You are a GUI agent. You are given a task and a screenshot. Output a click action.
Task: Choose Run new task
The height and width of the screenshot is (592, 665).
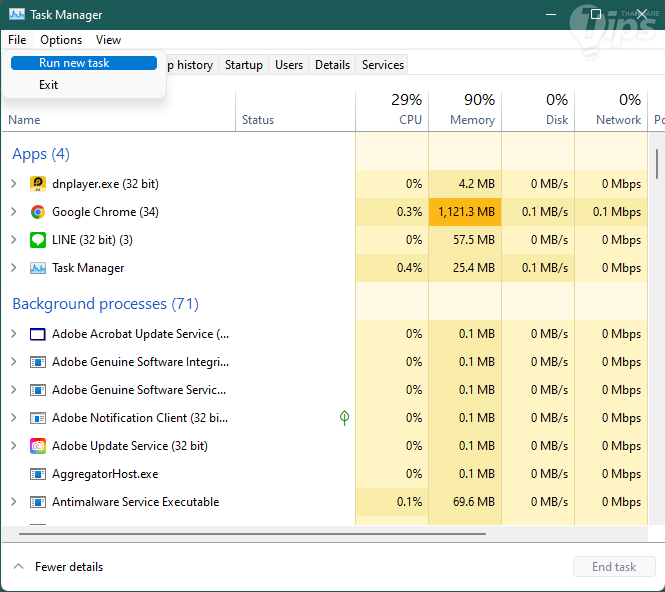point(84,63)
